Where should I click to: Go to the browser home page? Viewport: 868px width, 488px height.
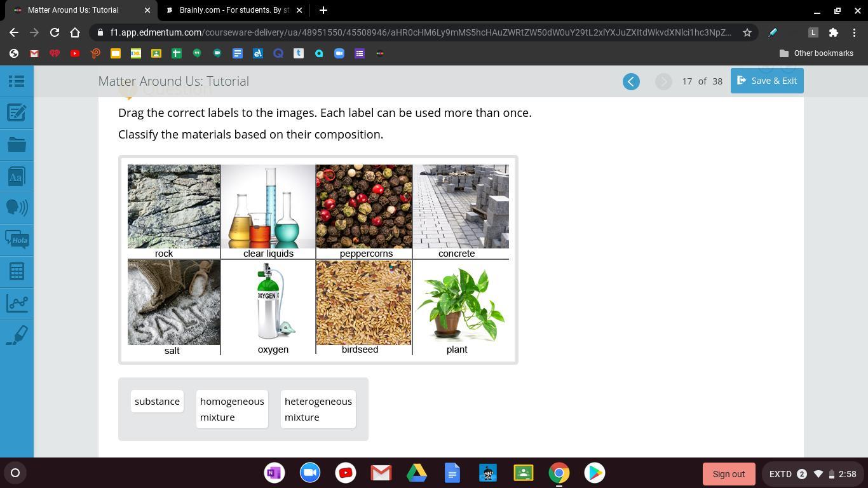click(75, 32)
